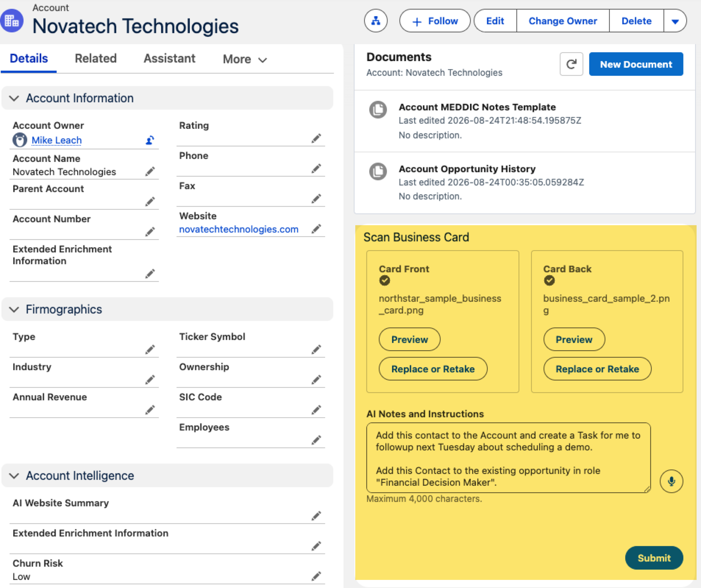Preview the Card Front image
The image size is (701, 588).
409,339
